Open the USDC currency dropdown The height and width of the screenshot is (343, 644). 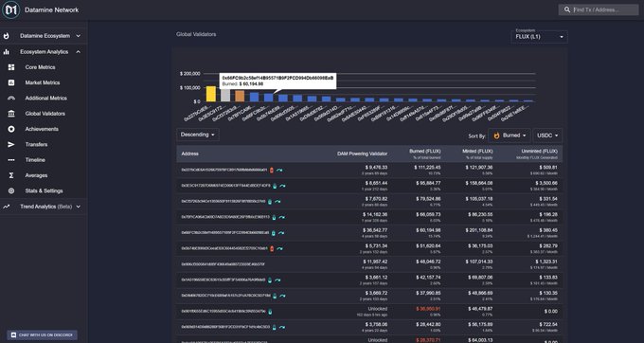[x=548, y=135]
